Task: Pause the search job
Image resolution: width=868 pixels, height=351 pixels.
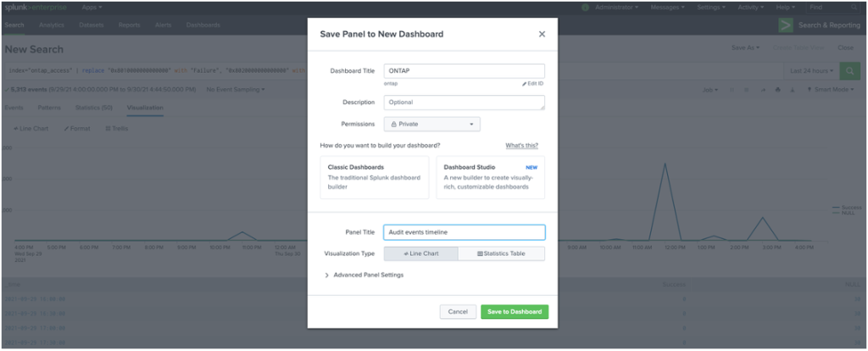Action: coord(732,90)
